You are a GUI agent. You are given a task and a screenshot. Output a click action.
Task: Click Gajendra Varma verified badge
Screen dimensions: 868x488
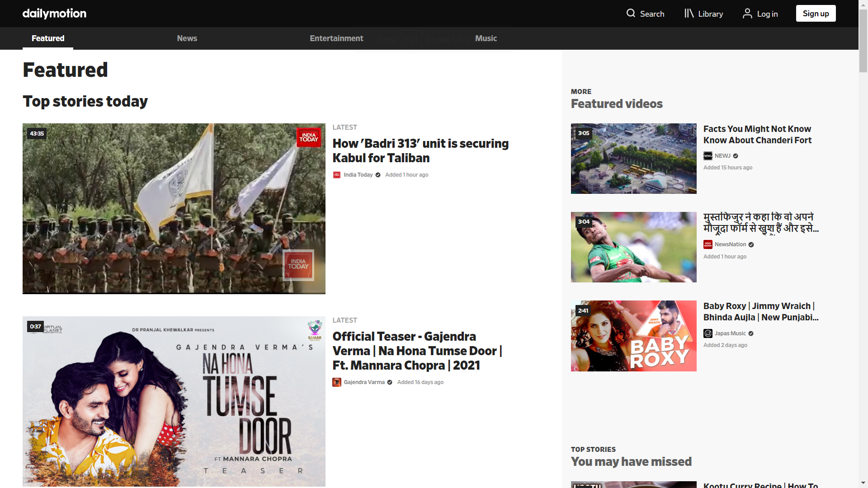pos(390,382)
